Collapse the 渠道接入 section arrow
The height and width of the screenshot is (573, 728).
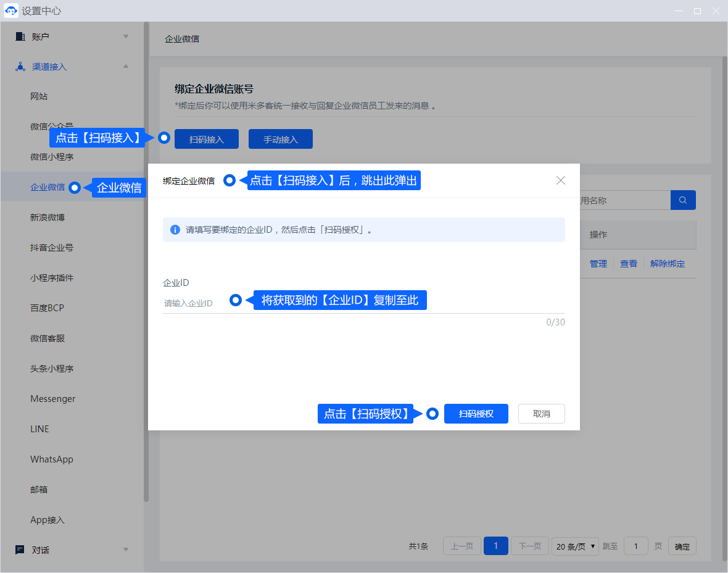pyautogui.click(x=126, y=67)
